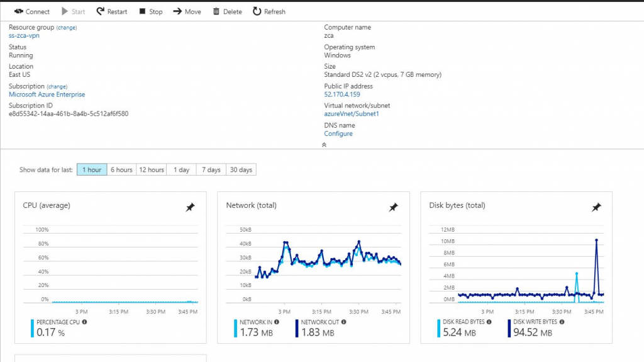Pin the Disk bytes chart
Image resolution: width=644 pixels, height=362 pixels.
click(596, 207)
